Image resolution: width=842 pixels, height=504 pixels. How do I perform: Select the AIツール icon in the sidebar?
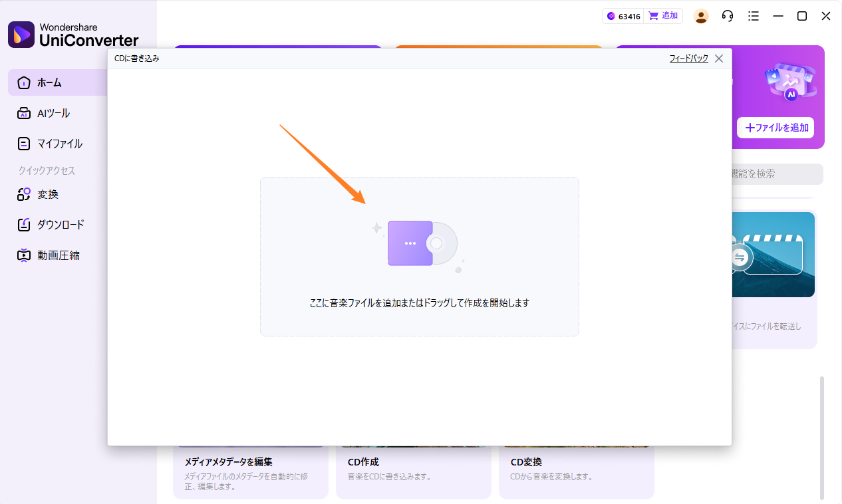(x=23, y=113)
